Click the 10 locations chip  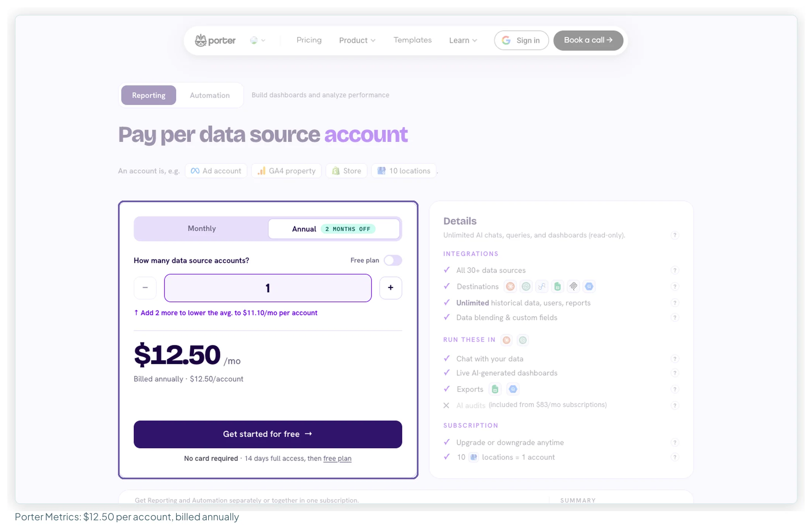click(x=404, y=171)
